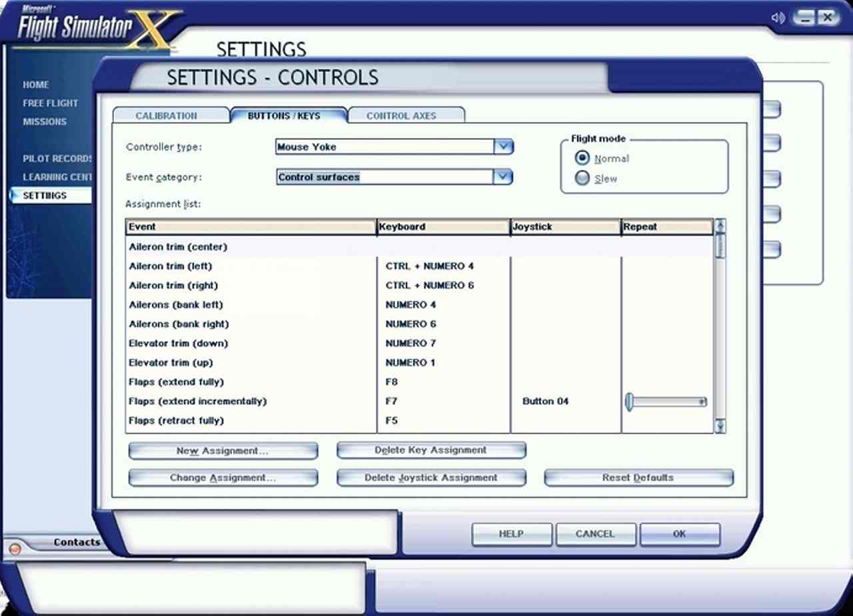Click the speaker volume icon
Image resolution: width=853 pixels, height=616 pixels.
point(777,18)
